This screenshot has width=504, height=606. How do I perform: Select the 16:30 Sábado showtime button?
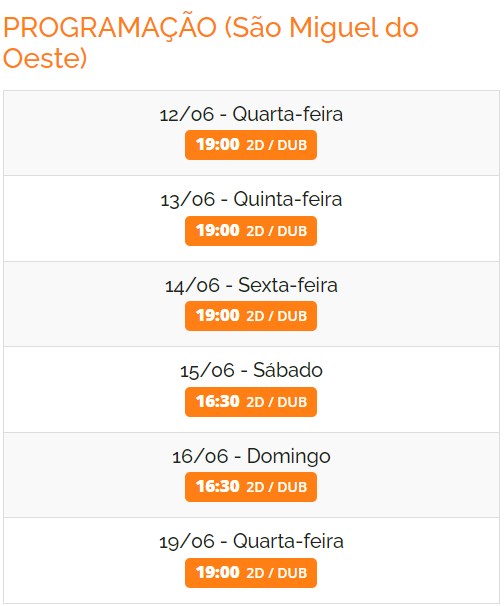pos(251,402)
